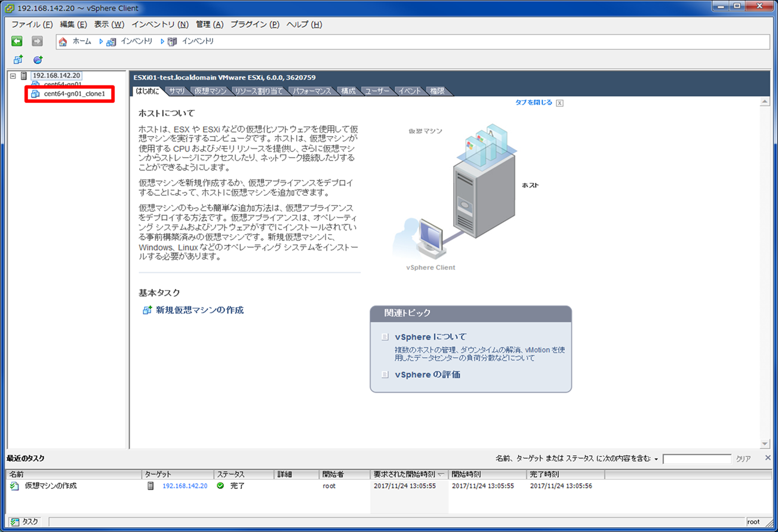Image resolution: width=778 pixels, height=532 pixels.
Task: Open the インベントリ menu
Action: [x=160, y=24]
